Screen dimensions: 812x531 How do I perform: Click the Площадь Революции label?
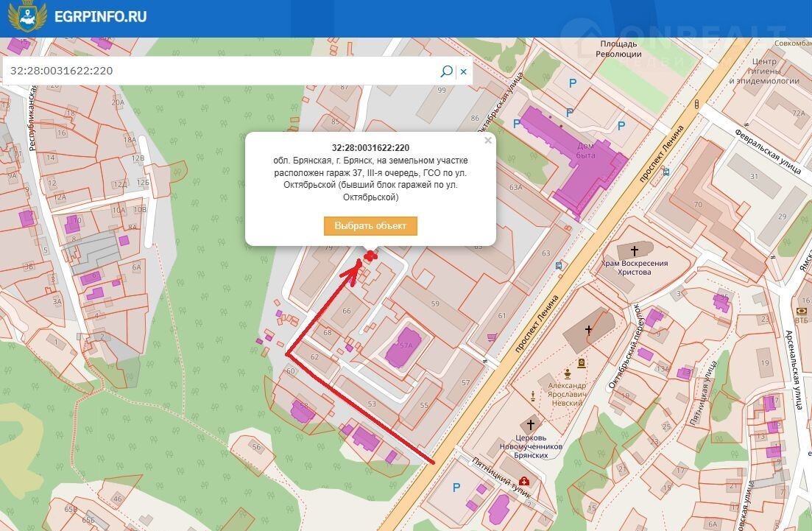[619, 49]
